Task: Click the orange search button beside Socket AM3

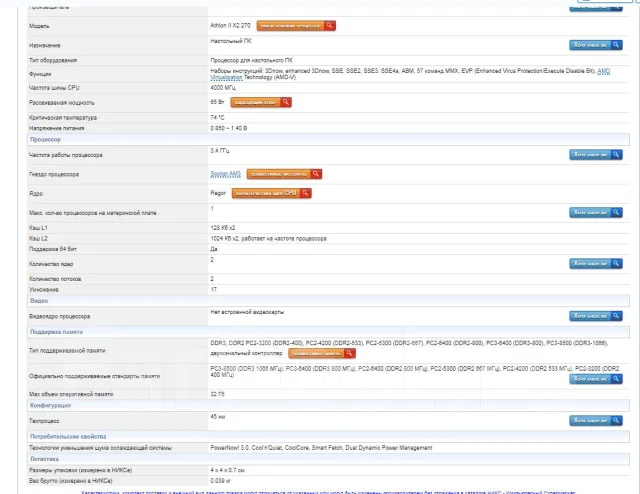Action: pos(284,174)
